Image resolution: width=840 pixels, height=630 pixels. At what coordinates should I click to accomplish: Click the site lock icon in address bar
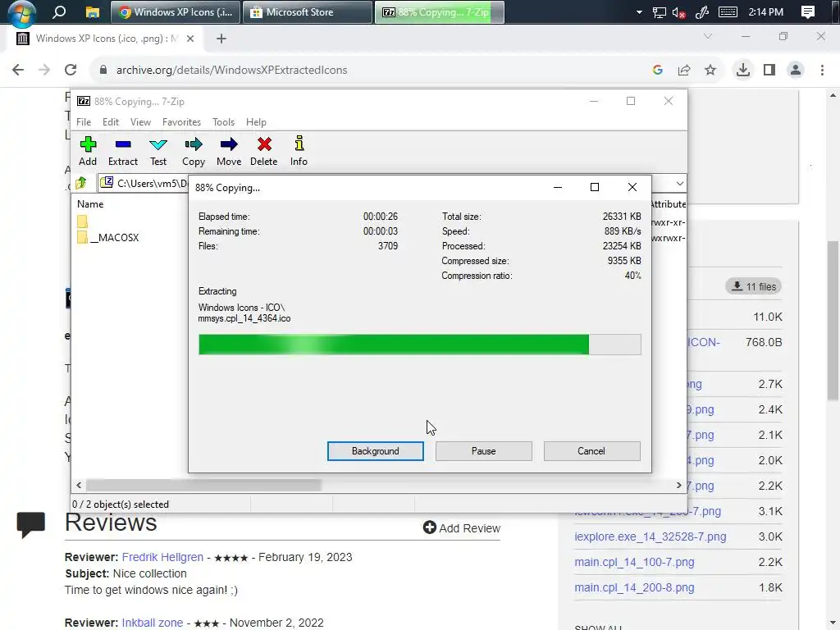point(103,71)
